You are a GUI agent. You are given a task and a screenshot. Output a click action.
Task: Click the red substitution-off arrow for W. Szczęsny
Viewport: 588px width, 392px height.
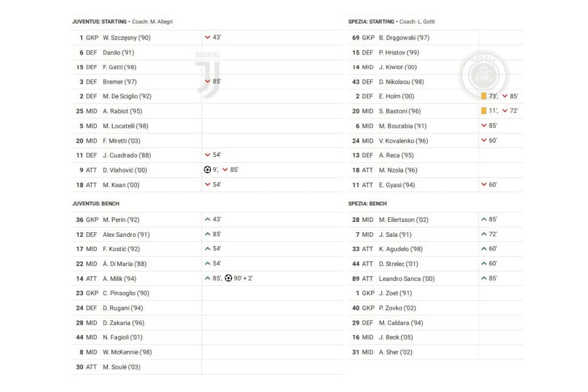pos(208,38)
